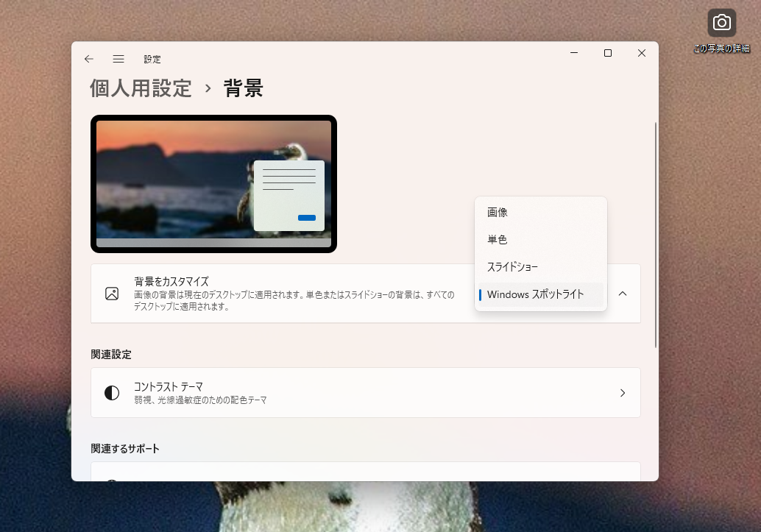Click the 背景をカスタマイズ settings row

pos(294,294)
